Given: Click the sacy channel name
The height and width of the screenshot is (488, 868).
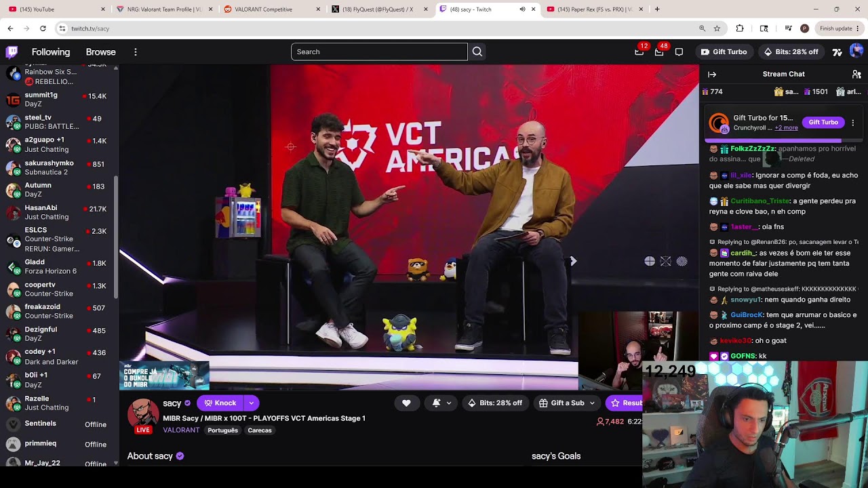Looking at the screenshot, I should point(172,403).
